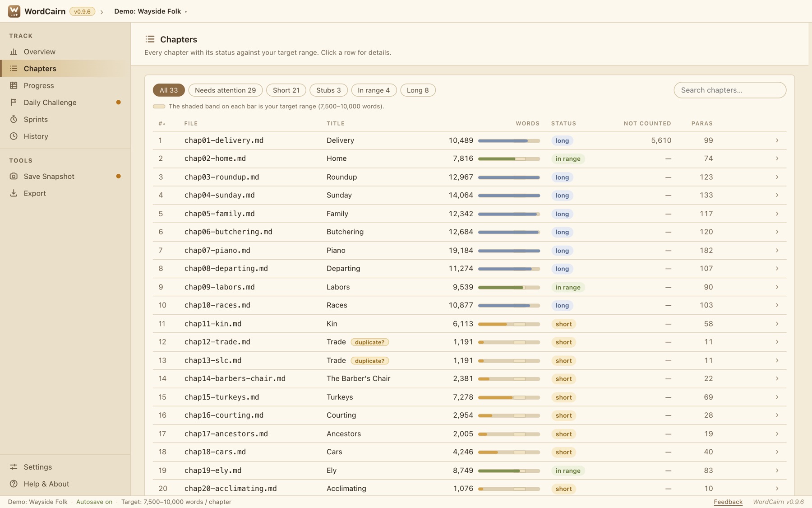Expand details for chap01-delivery.md row
Screen dimensions: 812x508
[777, 140]
